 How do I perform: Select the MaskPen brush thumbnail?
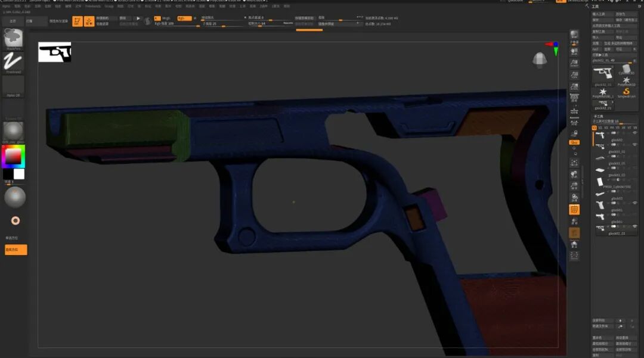pos(13,38)
